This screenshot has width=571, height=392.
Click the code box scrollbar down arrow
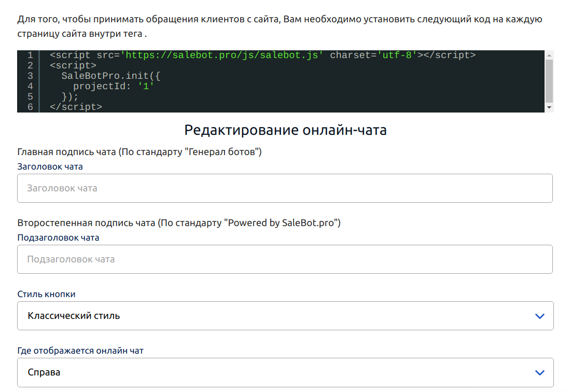point(549,107)
